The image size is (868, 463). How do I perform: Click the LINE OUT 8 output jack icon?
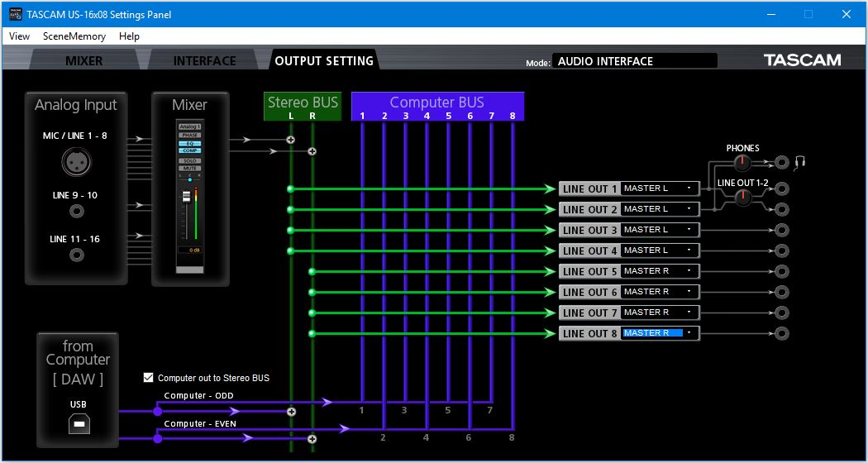[x=782, y=333]
